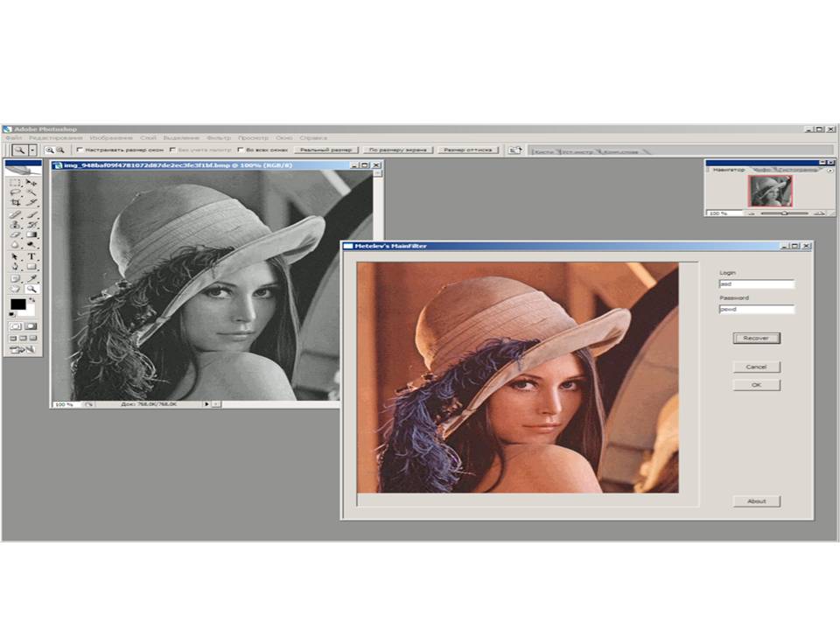
Task: Activate the Hand tool
Action: click(x=15, y=288)
